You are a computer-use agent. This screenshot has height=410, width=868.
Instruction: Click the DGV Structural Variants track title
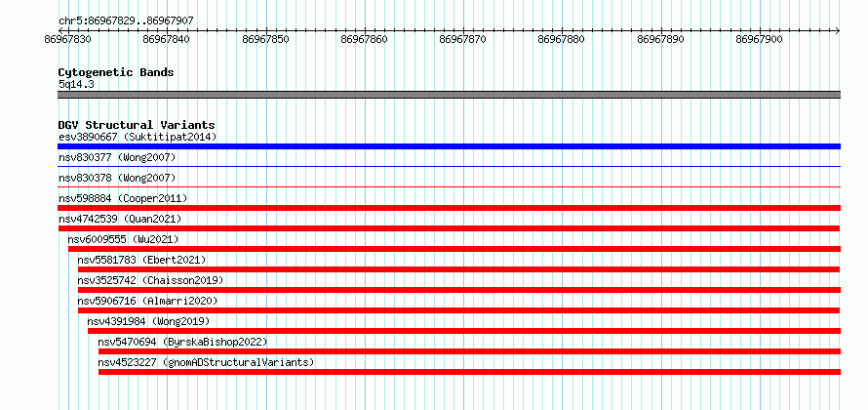pos(137,125)
